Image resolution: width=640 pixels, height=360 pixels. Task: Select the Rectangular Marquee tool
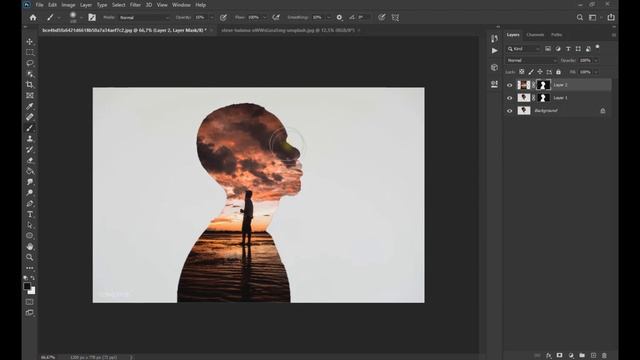[30, 52]
